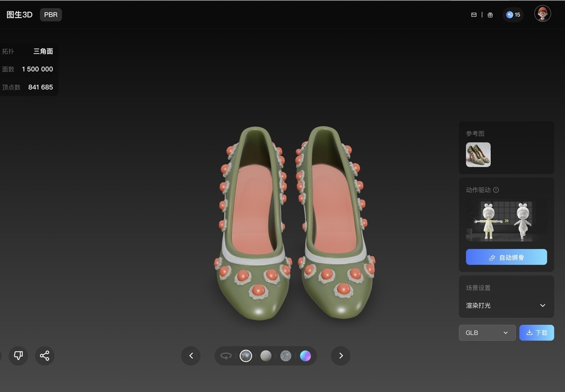
Task: Select the wireframe mesh sphere view
Action: coord(286,356)
